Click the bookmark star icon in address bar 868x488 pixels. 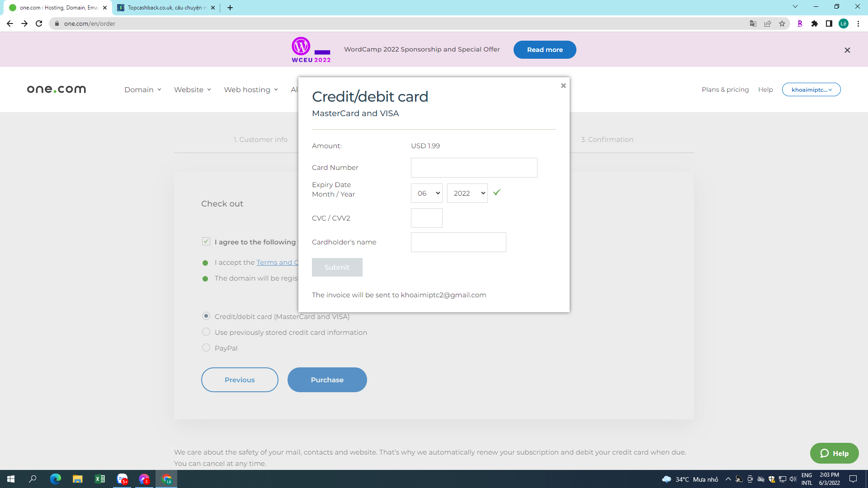click(782, 23)
